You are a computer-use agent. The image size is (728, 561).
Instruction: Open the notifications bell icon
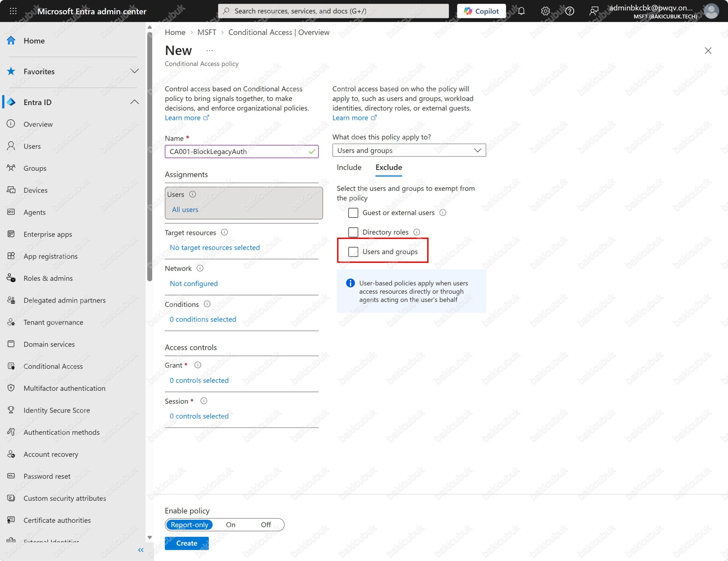521,11
